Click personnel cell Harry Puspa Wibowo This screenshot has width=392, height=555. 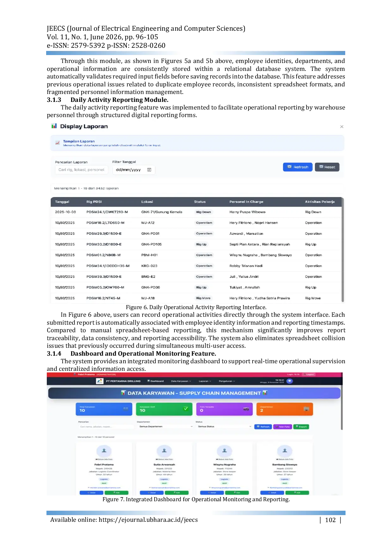tap(248, 212)
